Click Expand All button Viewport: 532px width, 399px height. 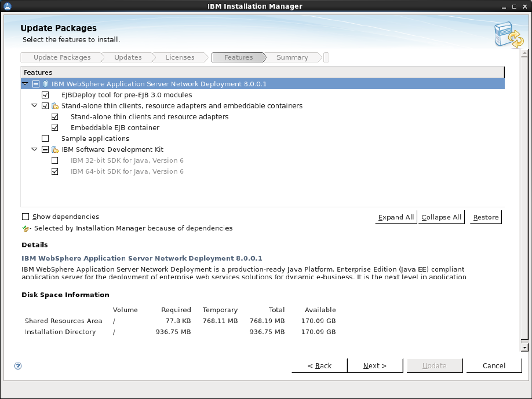(x=396, y=217)
